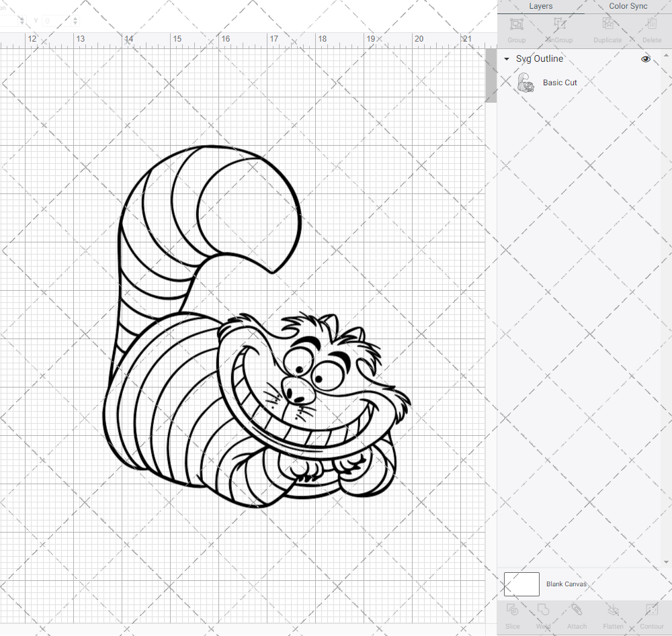Use the Slice tool
Image resolution: width=672 pixels, height=636 pixels.
point(512,616)
